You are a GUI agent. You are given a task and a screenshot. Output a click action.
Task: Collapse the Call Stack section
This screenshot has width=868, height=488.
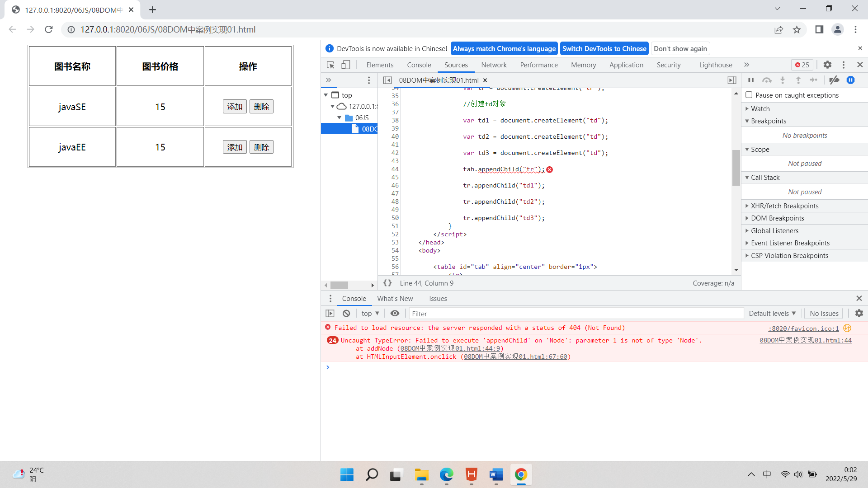coord(805,177)
